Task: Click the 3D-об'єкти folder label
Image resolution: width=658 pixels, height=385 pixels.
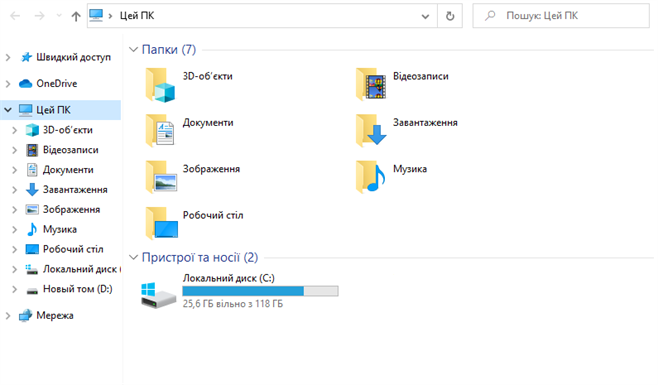Action: [x=207, y=76]
